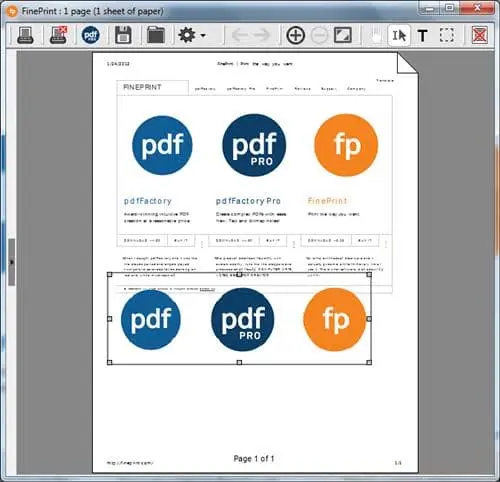Click the orange FinePrint heading

point(327,201)
